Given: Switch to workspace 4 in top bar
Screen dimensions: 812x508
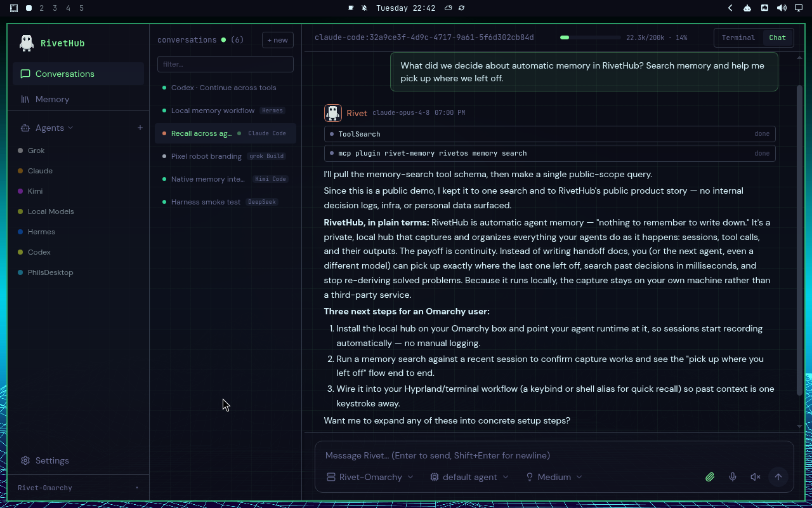Looking at the screenshot, I should pos(69,8).
